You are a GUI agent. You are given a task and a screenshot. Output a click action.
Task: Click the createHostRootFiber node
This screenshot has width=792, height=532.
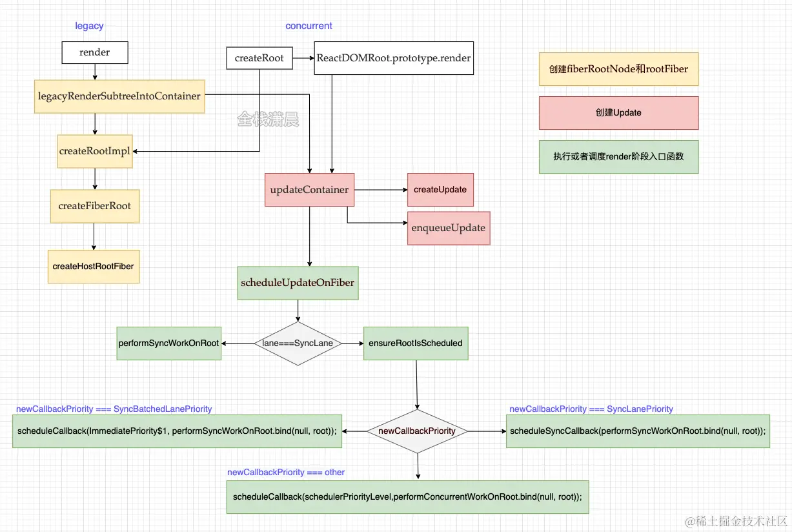click(94, 266)
